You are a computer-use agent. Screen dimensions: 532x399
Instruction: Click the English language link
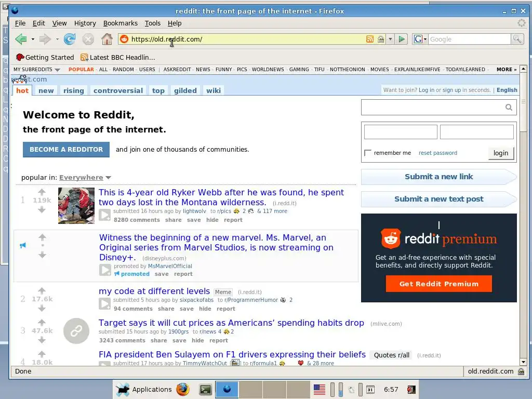click(507, 90)
